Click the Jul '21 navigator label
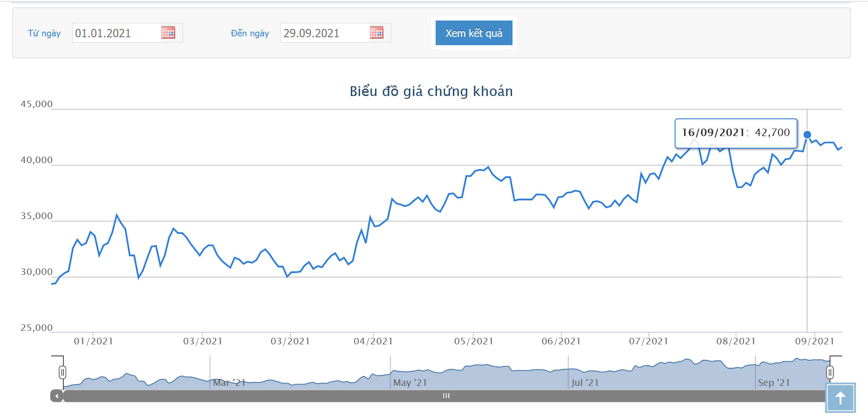Screen dimensions: 868x418 (x=585, y=383)
